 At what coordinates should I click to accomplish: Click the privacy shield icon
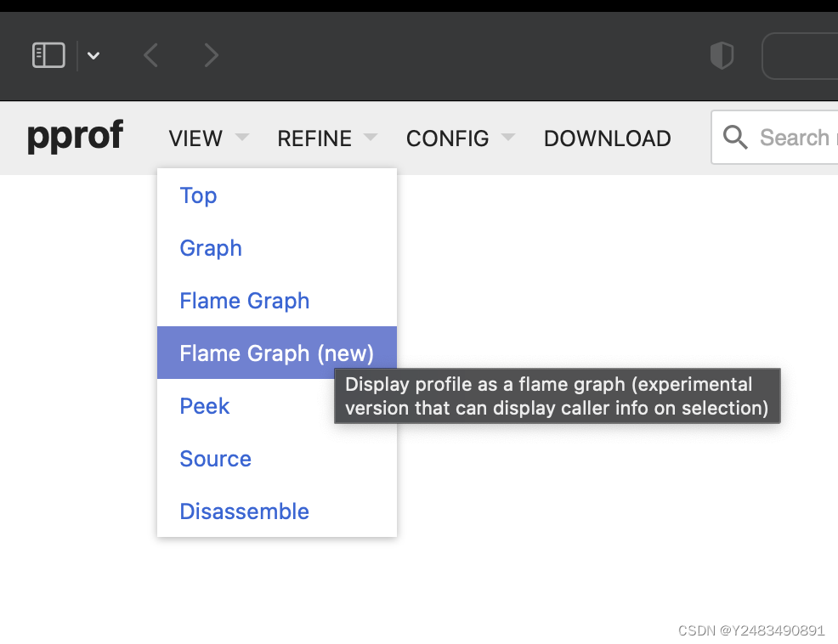(722, 56)
